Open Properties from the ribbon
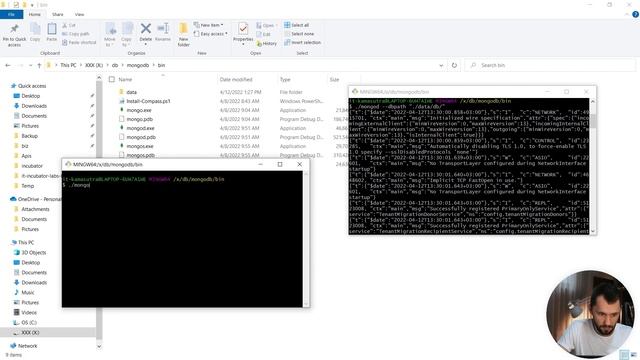The width and height of the screenshot is (640, 360). point(243,33)
